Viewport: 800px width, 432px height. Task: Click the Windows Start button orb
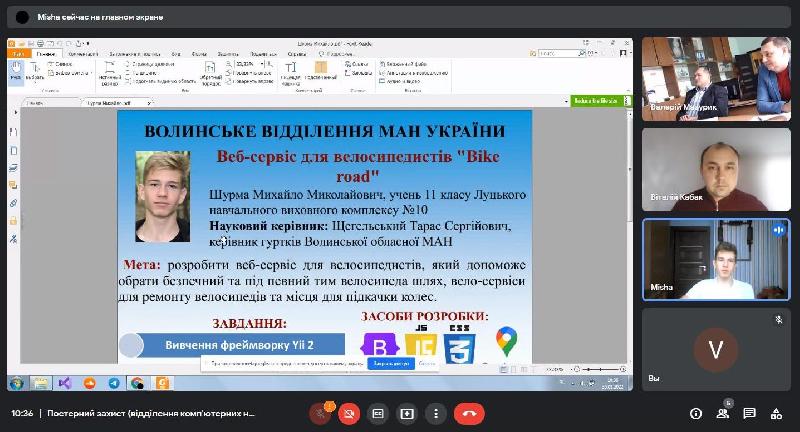pyautogui.click(x=16, y=382)
